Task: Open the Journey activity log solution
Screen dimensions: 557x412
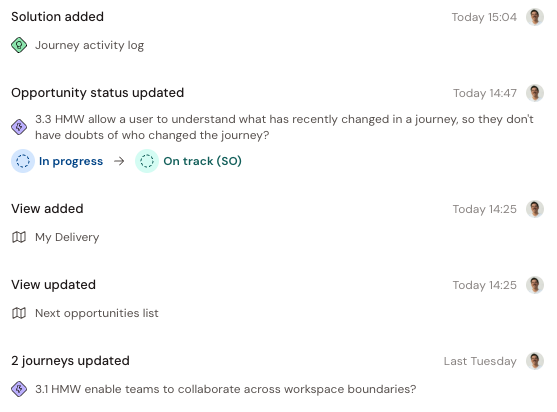Action: [x=90, y=45]
